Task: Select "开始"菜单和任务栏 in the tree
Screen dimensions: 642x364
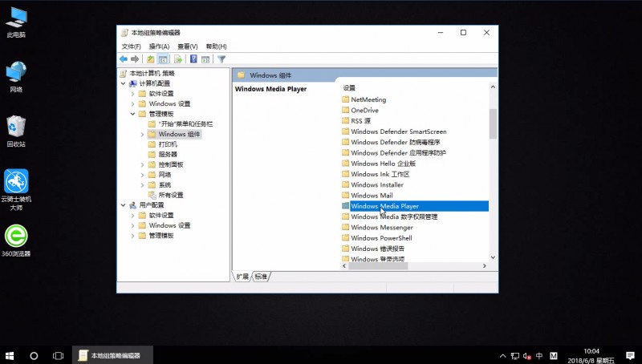Action: 185,124
